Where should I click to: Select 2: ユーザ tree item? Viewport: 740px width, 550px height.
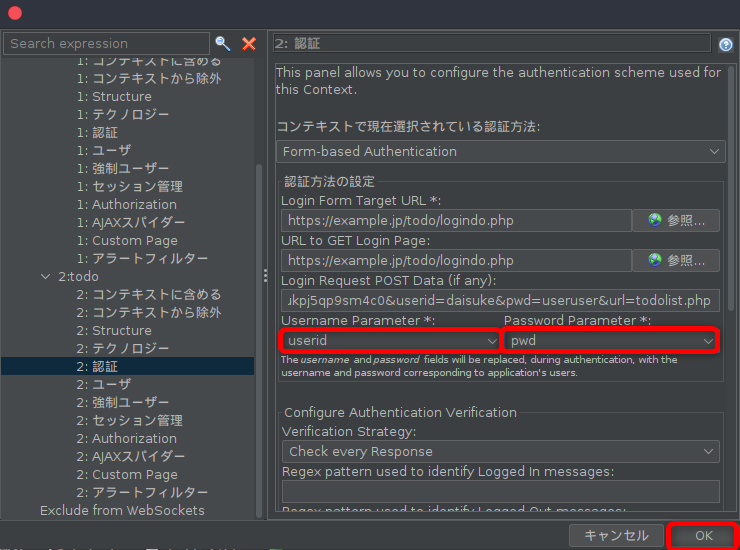coord(104,384)
